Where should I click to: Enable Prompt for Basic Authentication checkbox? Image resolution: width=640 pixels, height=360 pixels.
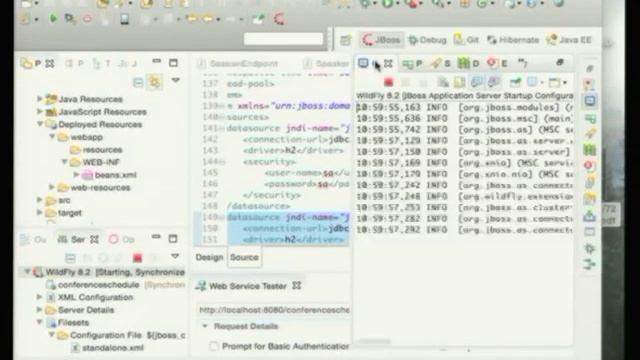click(213, 346)
